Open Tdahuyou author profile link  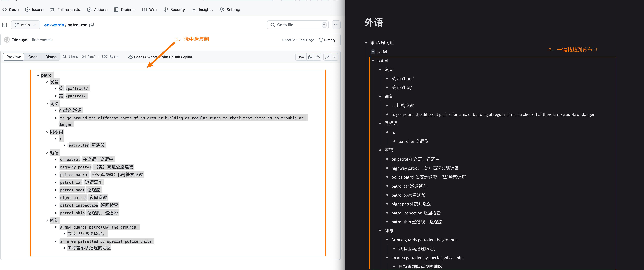pos(20,40)
